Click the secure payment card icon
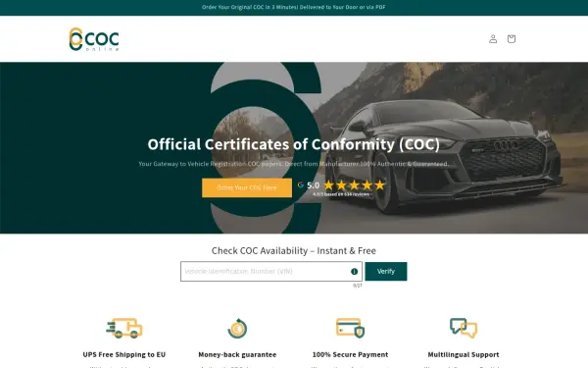Image resolution: width=588 pixels, height=368 pixels. tap(350, 328)
